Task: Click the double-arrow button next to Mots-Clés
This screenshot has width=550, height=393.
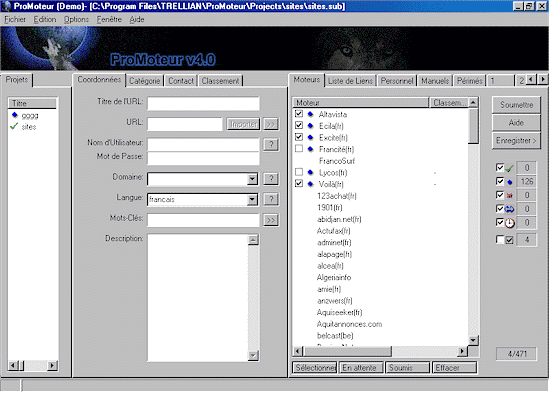Action: coord(271,220)
